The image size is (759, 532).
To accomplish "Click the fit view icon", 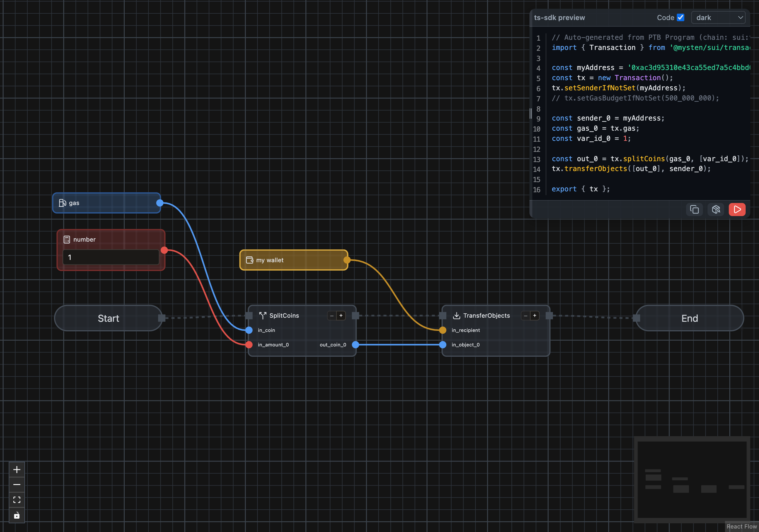I will point(17,499).
